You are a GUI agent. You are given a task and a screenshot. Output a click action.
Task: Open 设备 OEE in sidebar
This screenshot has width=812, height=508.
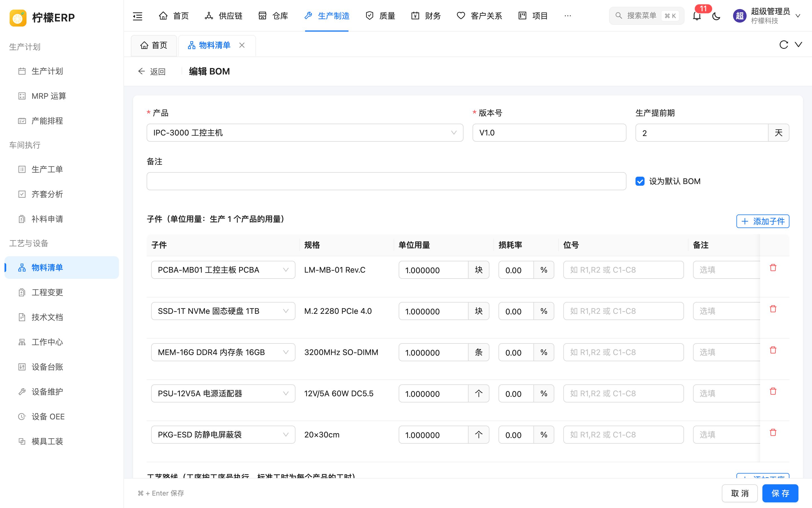pos(62,417)
